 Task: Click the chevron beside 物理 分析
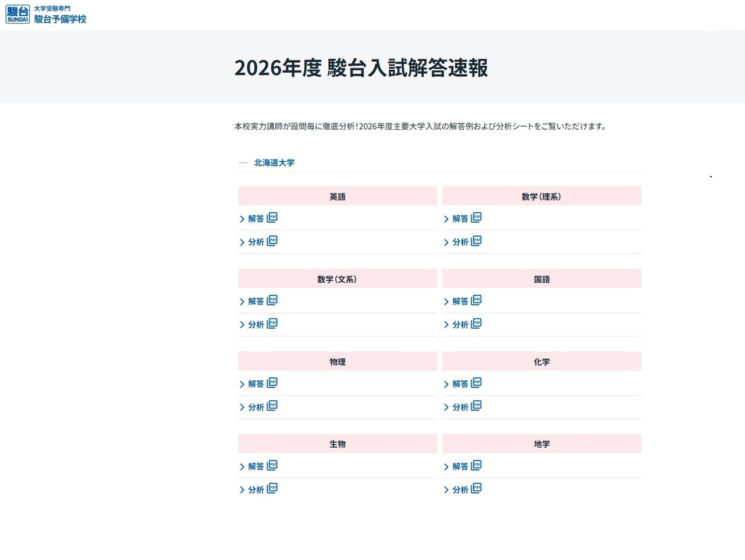pos(242,407)
